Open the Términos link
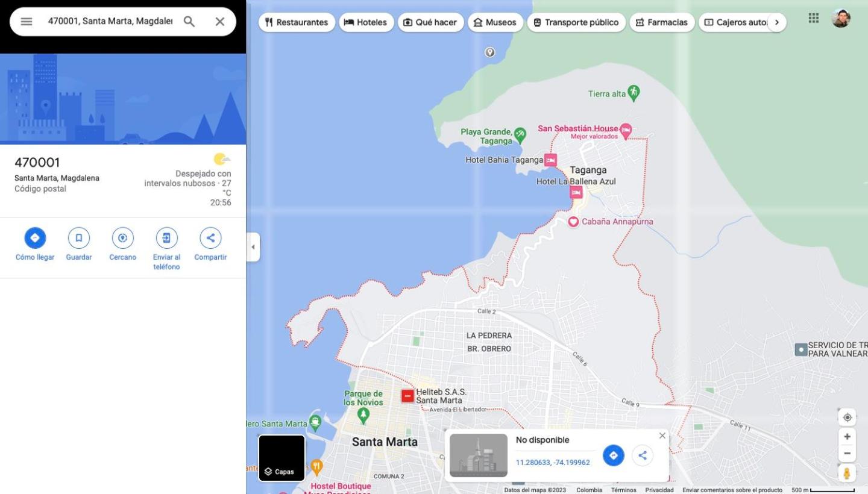The image size is (868, 494). 624,490
